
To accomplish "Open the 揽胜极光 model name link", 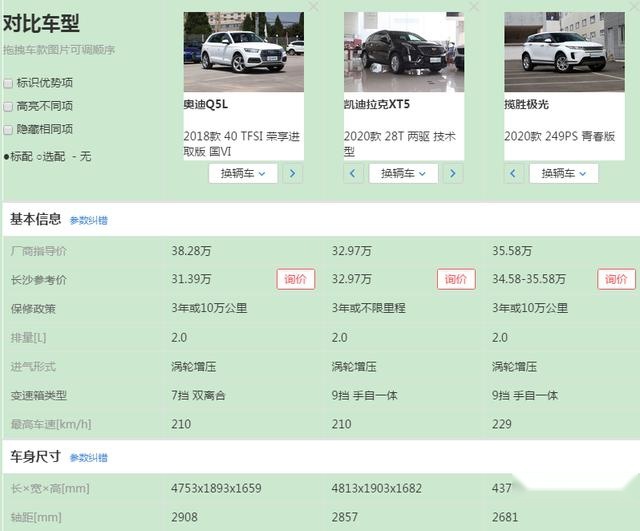I will click(527, 104).
